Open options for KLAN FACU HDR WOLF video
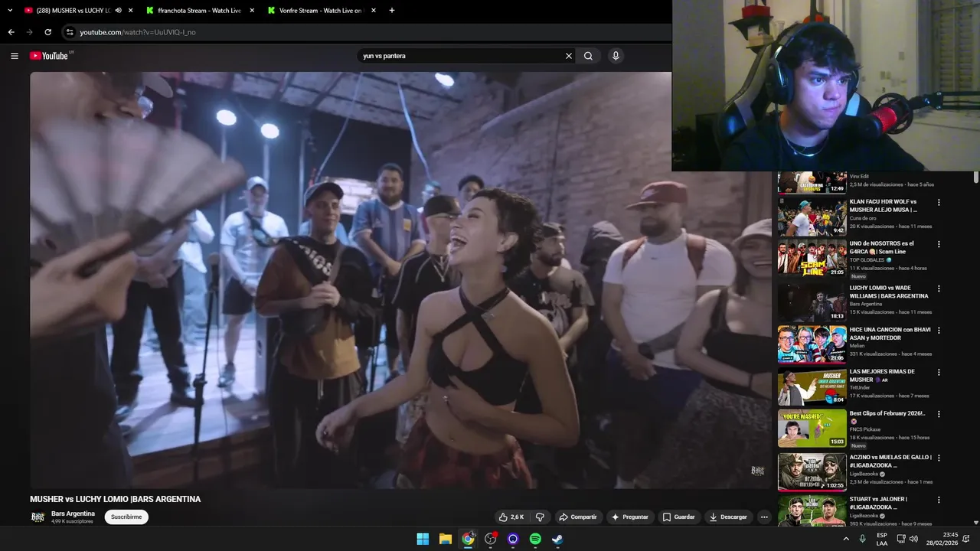 (x=939, y=203)
